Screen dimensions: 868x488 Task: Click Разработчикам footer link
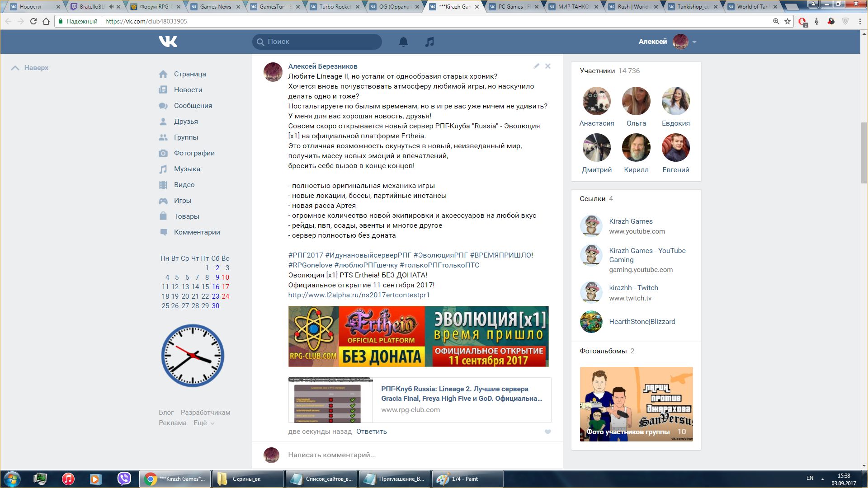coord(205,413)
